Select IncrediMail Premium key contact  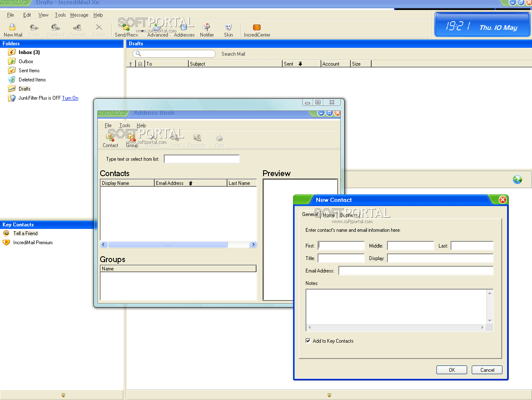(x=33, y=243)
